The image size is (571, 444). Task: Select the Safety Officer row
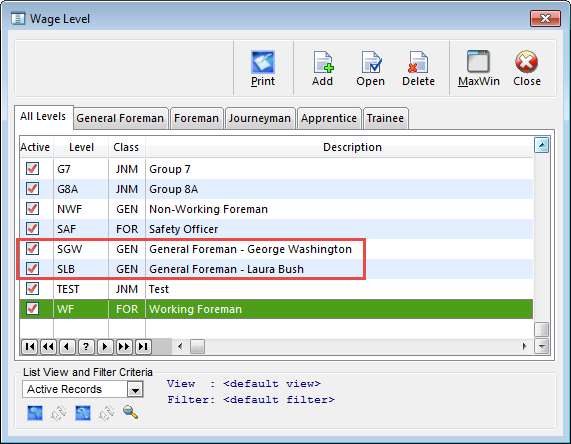click(276, 229)
